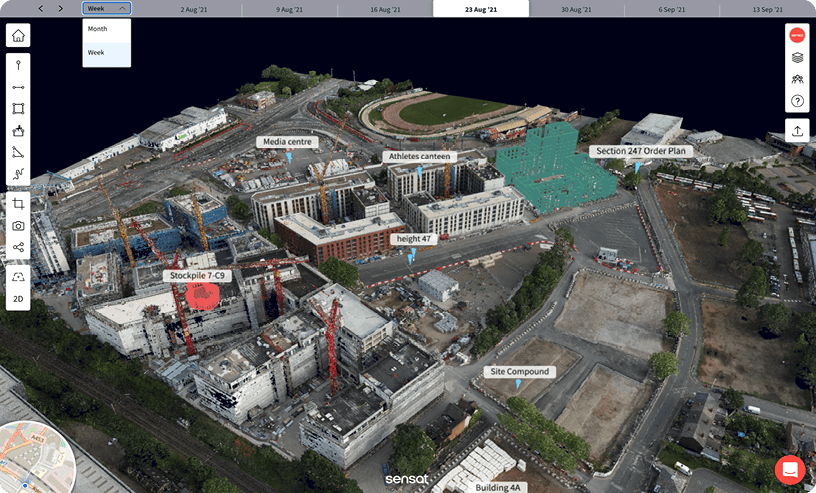Click the Media centre blue pin marker
The width and height of the screenshot is (816, 493).
coord(289,157)
